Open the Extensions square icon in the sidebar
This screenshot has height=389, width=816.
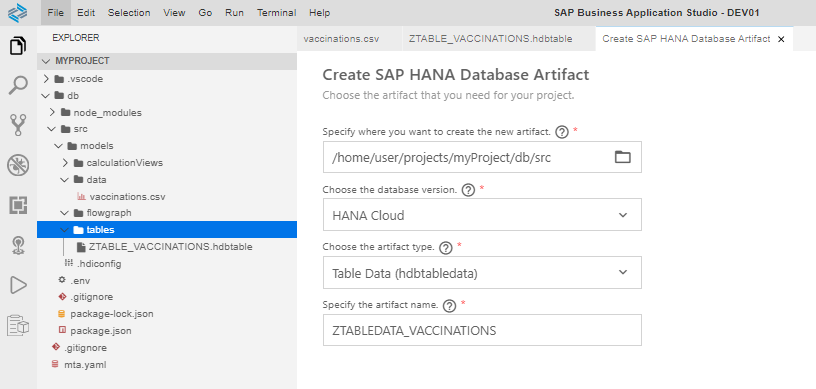point(18,206)
